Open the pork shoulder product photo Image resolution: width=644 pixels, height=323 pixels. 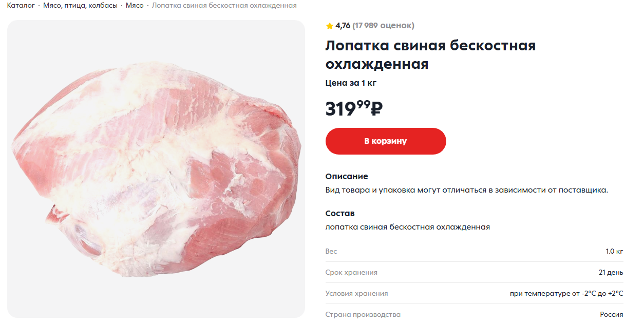click(156, 169)
